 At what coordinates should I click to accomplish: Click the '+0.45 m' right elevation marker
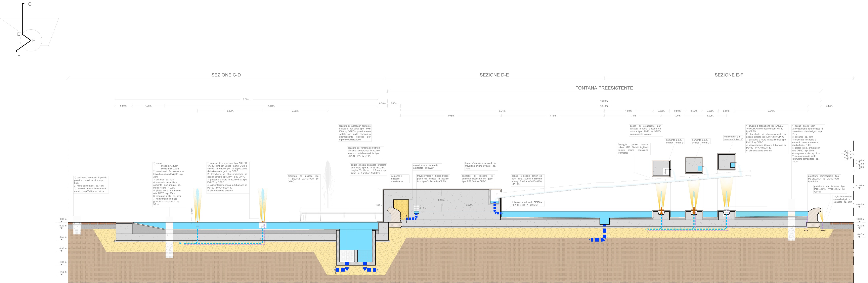click(x=860, y=204)
